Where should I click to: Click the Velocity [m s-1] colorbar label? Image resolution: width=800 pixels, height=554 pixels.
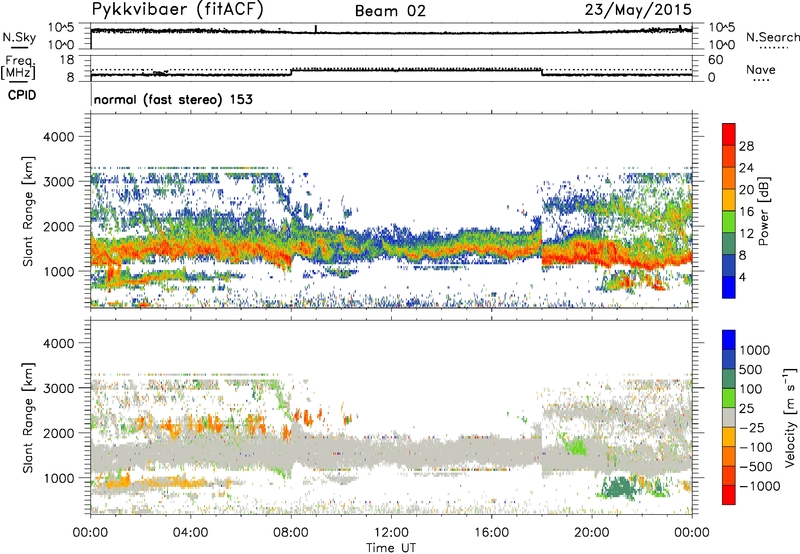point(790,417)
